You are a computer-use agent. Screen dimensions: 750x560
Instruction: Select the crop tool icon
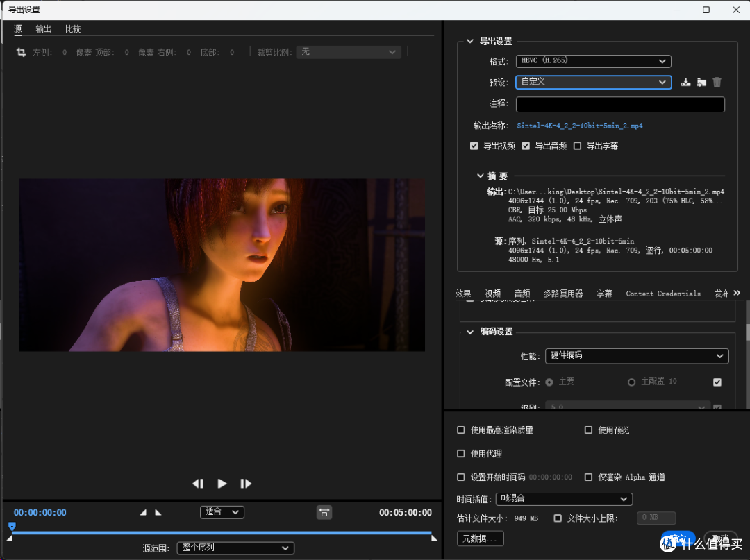point(21,52)
